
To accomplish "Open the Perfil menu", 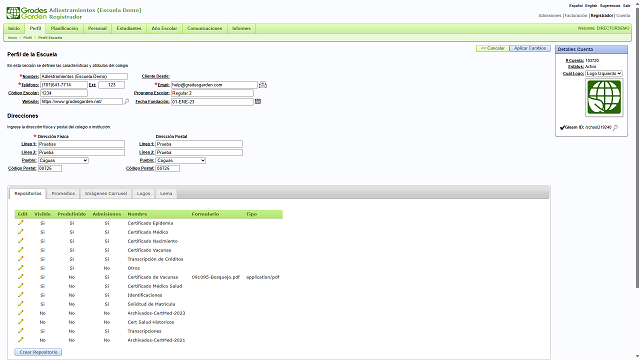I will tap(36, 28).
